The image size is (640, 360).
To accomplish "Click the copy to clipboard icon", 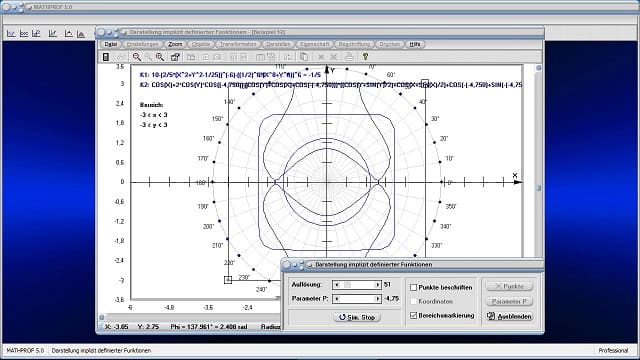I will click(x=304, y=57).
